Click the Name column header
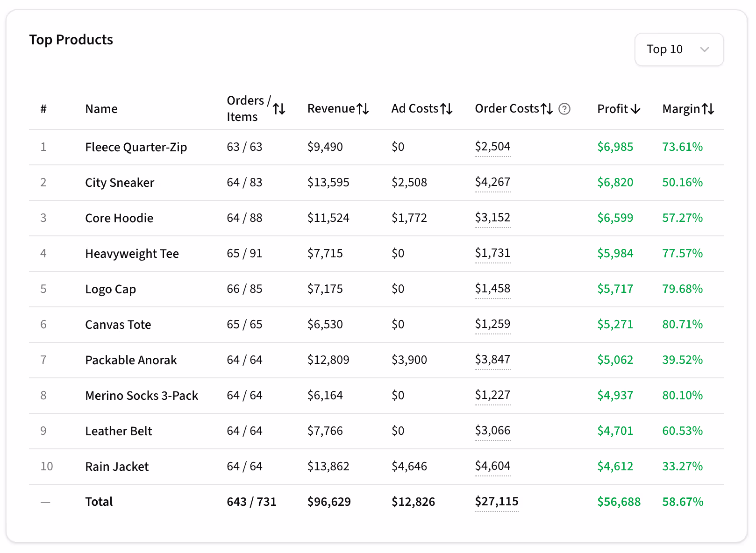The width and height of the screenshot is (756, 553). pos(101,109)
